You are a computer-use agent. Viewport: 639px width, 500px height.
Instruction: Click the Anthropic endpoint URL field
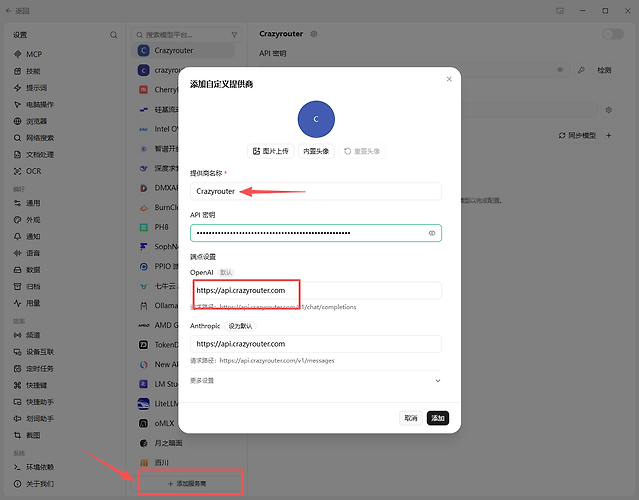[316, 344]
